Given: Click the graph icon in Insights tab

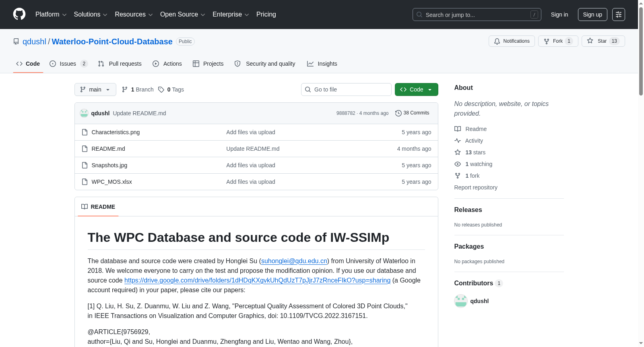Looking at the screenshot, I should point(310,64).
